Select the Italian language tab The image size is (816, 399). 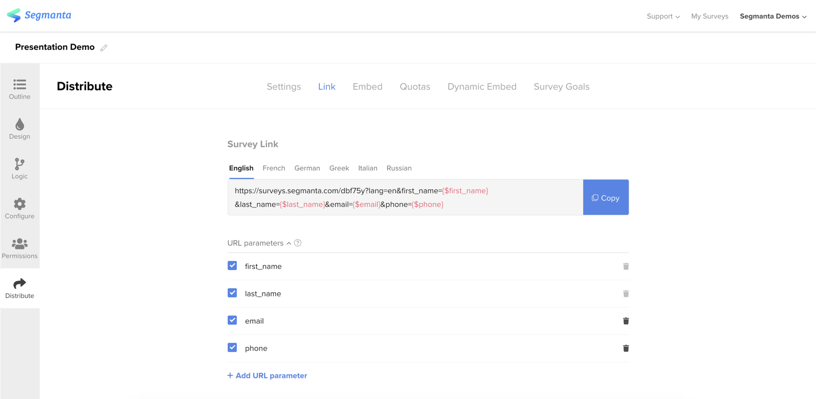click(x=368, y=168)
